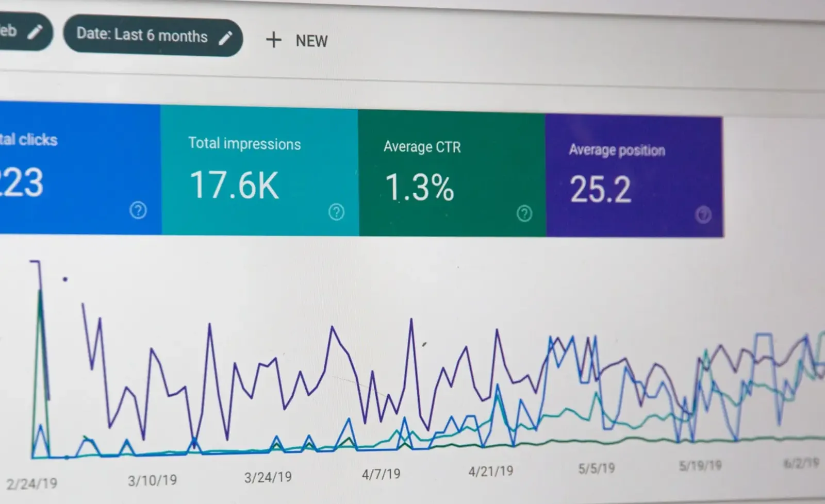Select the 5/5/19 date on the chart axis
This screenshot has width=825, height=504.
pyautogui.click(x=597, y=468)
